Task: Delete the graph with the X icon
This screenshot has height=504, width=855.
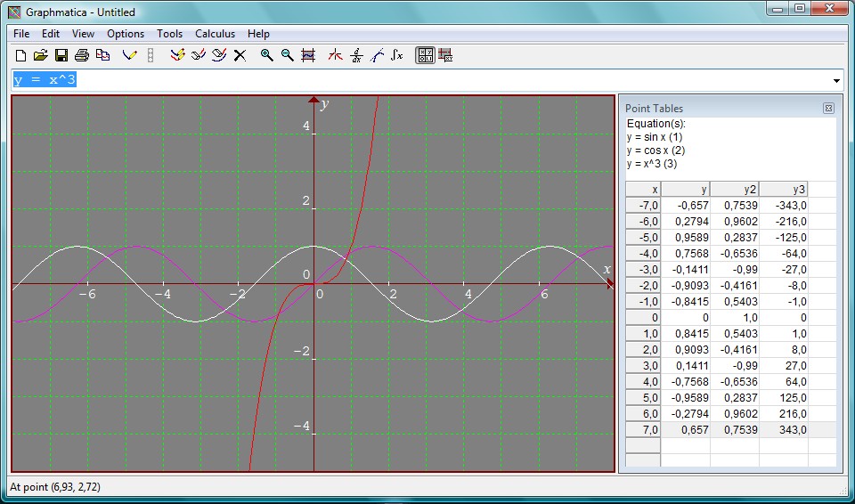Action: point(240,55)
